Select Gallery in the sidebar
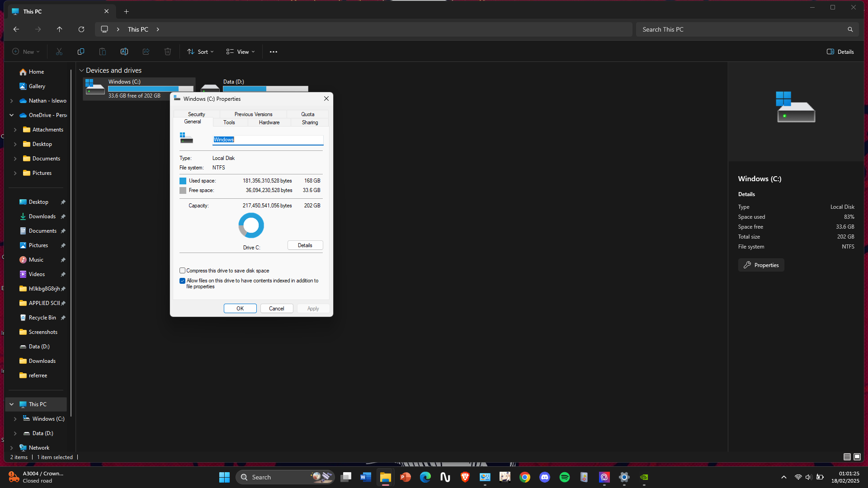Image resolution: width=868 pixels, height=488 pixels. [x=37, y=86]
